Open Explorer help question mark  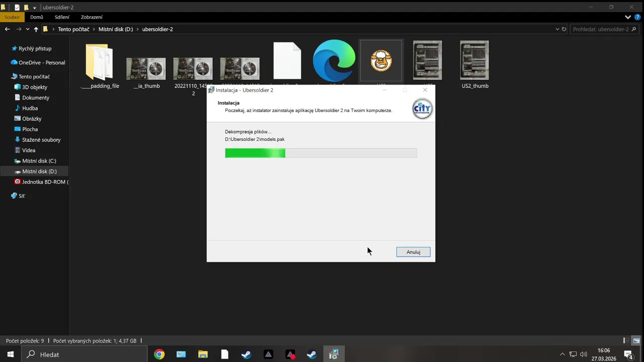click(x=637, y=17)
